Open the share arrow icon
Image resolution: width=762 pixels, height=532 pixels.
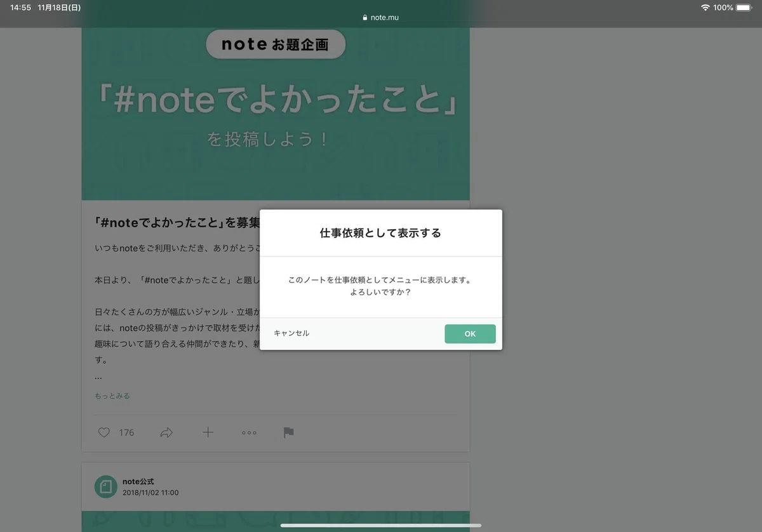(166, 432)
